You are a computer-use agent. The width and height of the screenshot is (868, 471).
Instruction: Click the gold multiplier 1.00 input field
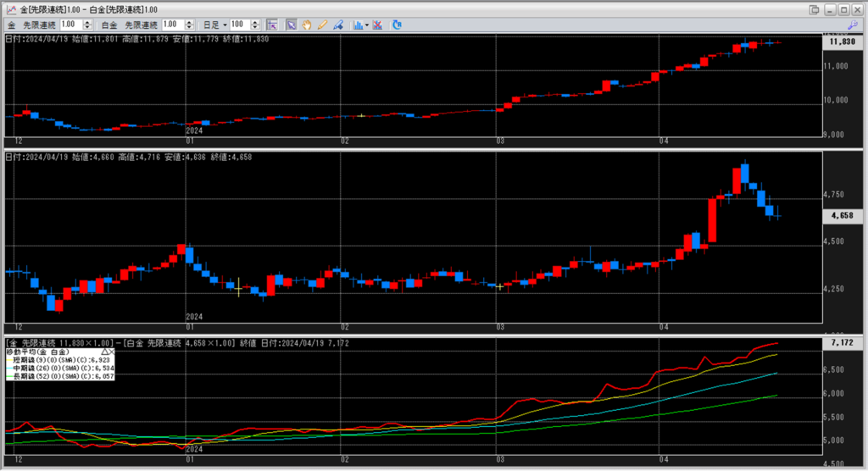[x=70, y=25]
